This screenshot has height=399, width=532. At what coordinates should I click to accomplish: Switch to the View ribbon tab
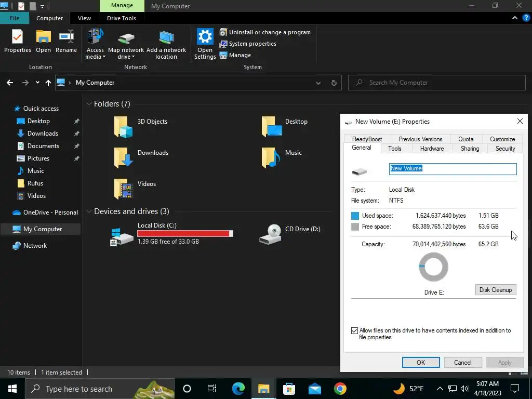click(84, 18)
